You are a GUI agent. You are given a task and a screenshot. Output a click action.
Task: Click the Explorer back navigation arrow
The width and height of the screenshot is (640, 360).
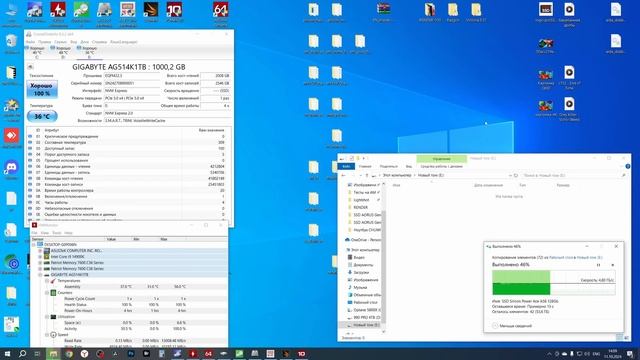[x=344, y=176]
